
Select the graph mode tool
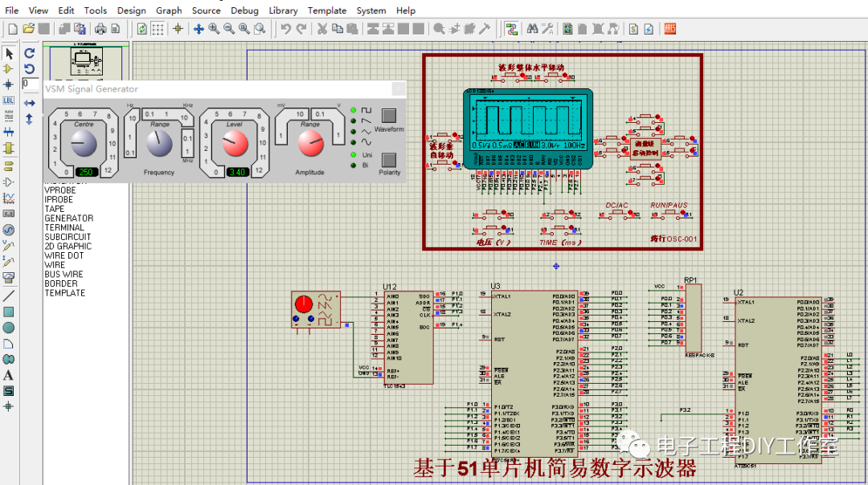pyautogui.click(x=10, y=198)
